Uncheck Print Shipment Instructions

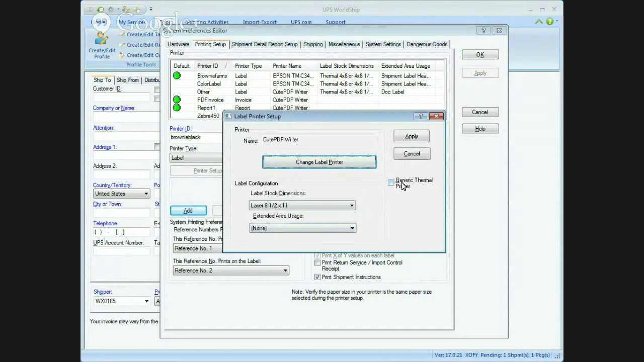coord(317,277)
